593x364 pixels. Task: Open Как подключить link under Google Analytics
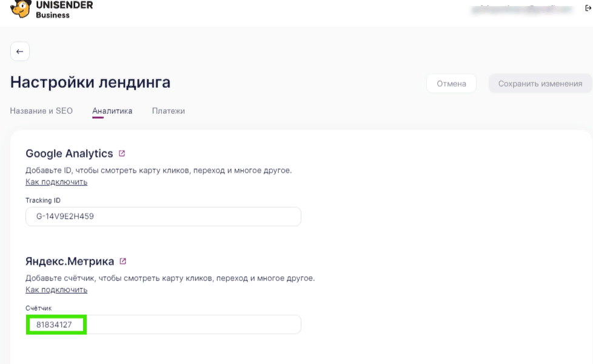56,182
